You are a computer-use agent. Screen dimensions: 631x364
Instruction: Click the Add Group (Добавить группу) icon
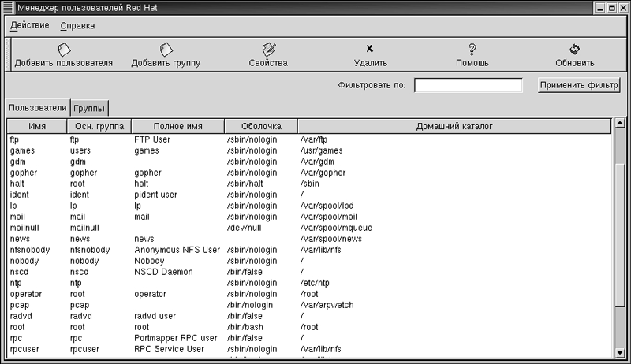pos(166,50)
